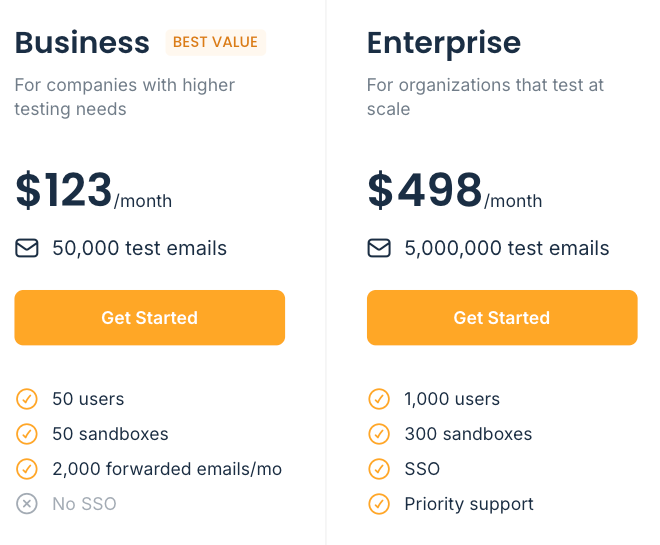660x545 pixels.
Task: Click the BEST VALUE badge
Action: click(216, 42)
